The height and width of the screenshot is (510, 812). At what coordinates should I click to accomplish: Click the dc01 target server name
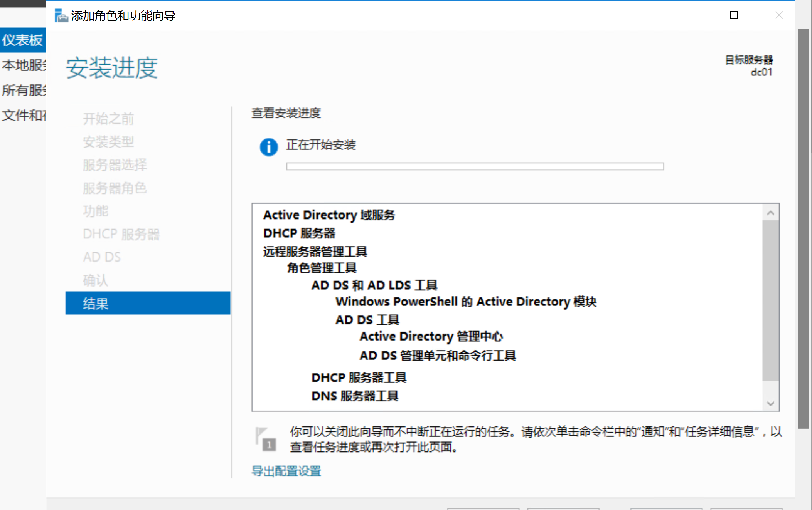coord(761,72)
